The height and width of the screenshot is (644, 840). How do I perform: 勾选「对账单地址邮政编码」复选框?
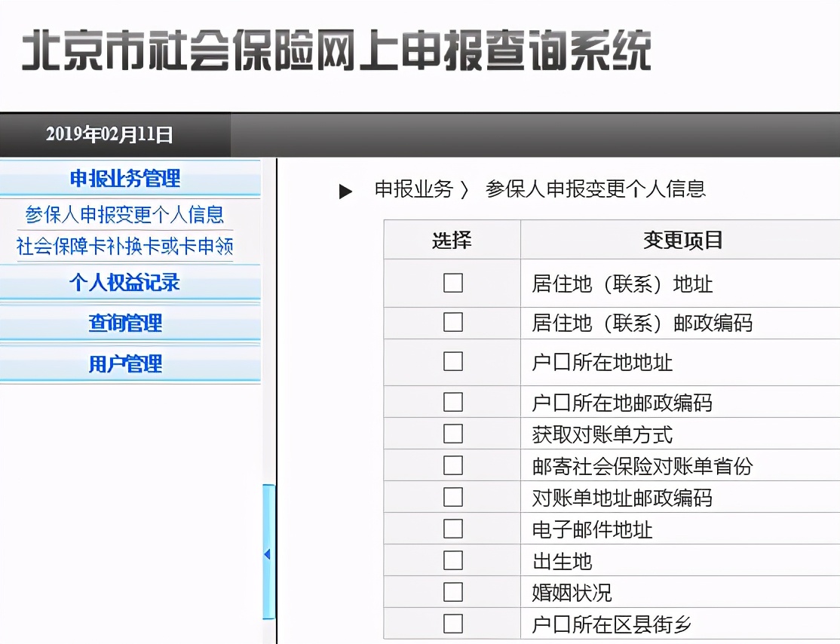pos(452,497)
